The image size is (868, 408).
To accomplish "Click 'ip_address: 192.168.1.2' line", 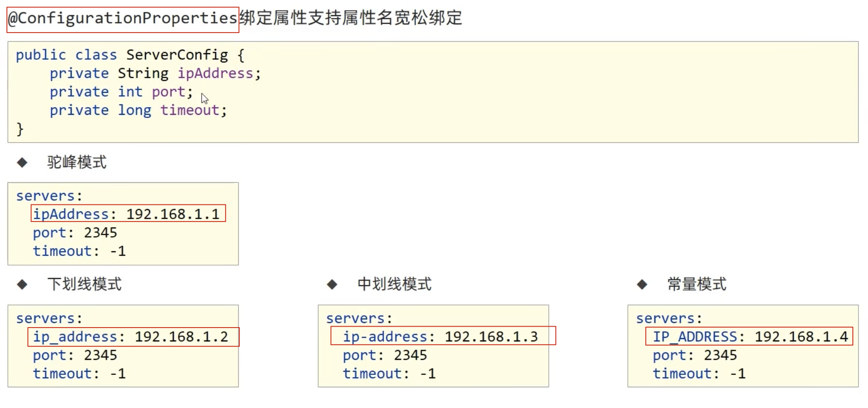I will [130, 337].
